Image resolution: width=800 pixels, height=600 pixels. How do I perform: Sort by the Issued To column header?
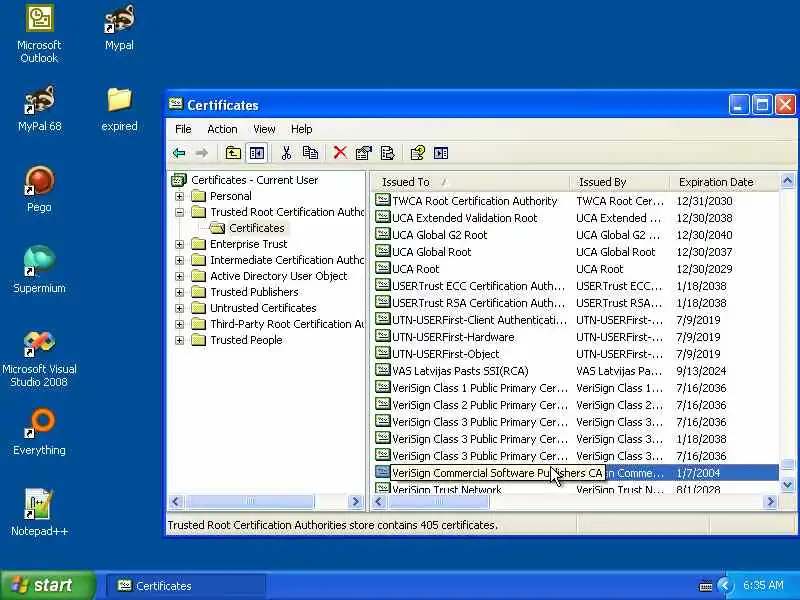pyautogui.click(x=470, y=182)
